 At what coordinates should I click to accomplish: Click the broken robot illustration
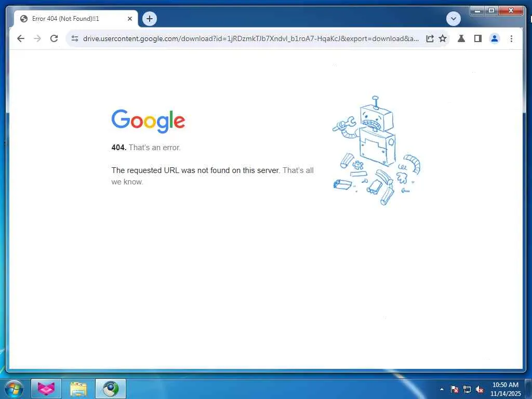point(376,151)
